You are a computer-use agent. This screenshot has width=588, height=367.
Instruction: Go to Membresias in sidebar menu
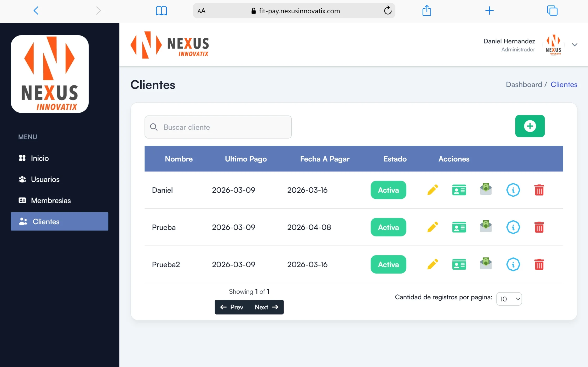point(51,200)
